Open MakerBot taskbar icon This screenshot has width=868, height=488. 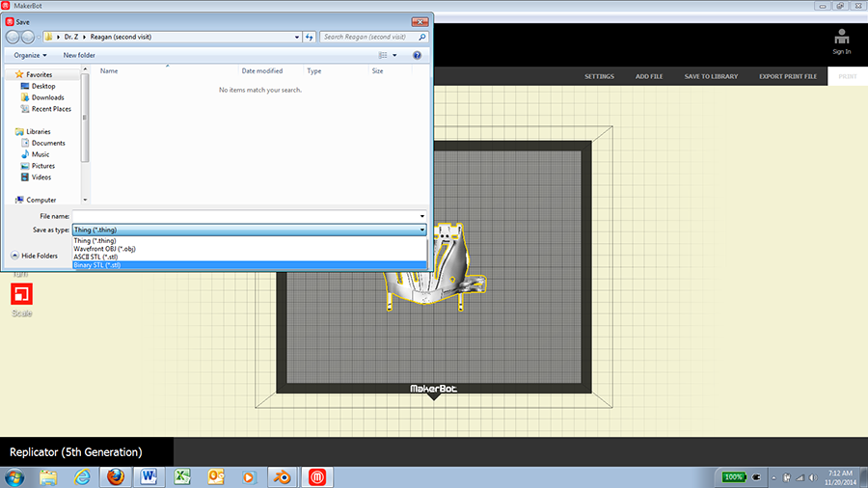click(316, 477)
